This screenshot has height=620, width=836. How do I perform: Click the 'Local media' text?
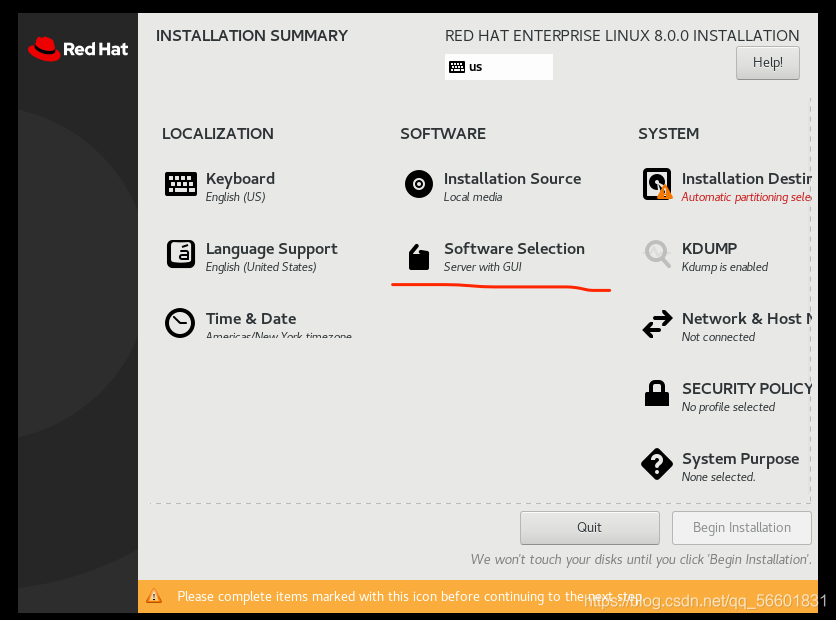pyautogui.click(x=473, y=197)
